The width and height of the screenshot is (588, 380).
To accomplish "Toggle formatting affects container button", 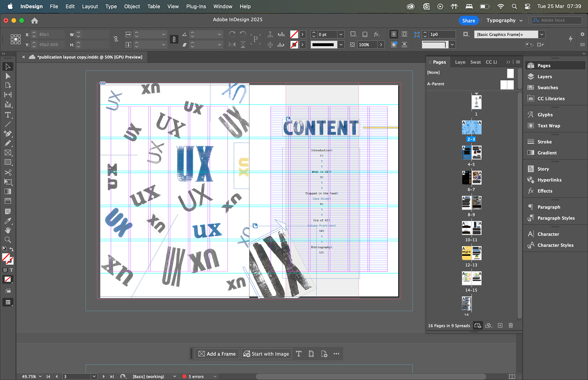I will [5, 270].
